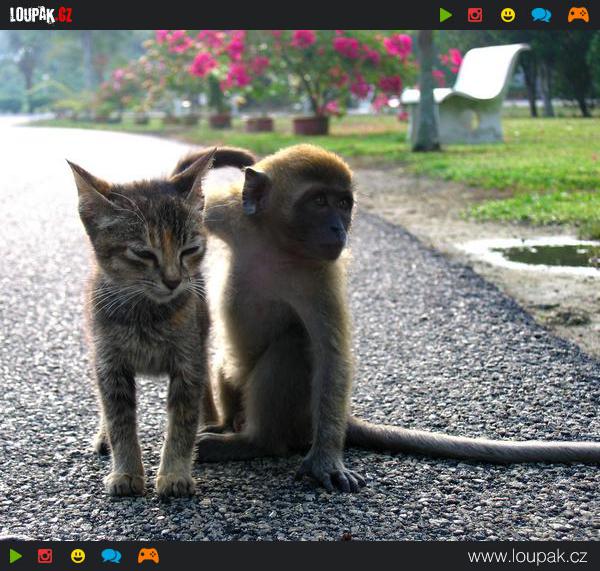Open the www.loupak.cz link in footer
Viewport: 600px width, 571px height.
527,556
